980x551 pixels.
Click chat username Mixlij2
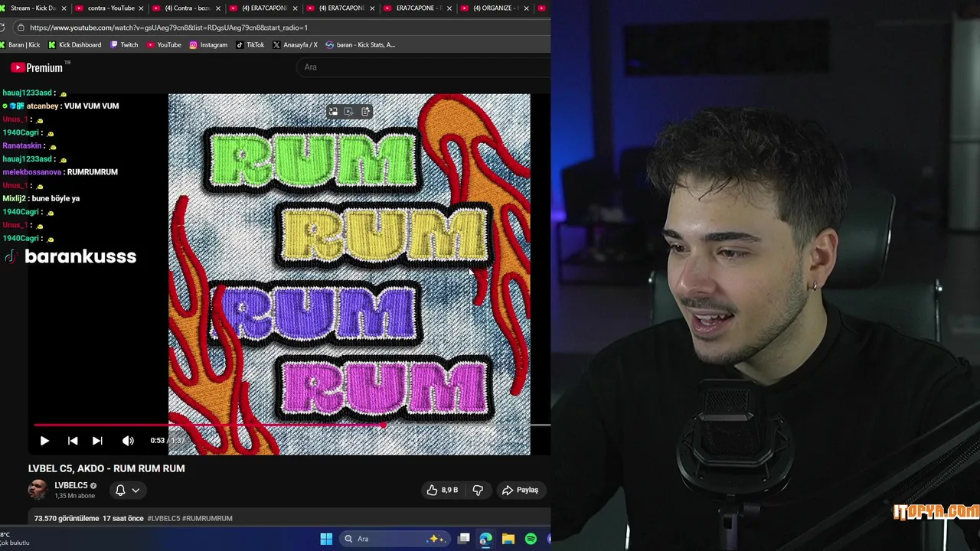tap(15, 199)
